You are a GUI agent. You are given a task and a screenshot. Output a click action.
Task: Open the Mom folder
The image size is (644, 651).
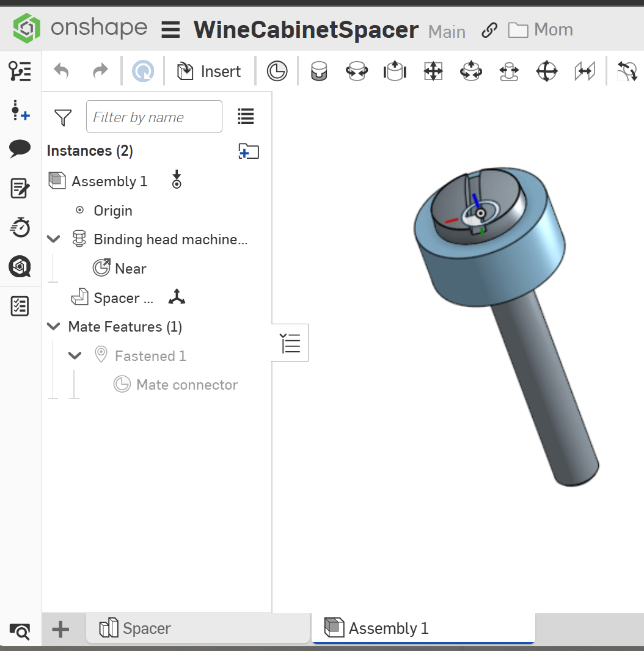541,30
